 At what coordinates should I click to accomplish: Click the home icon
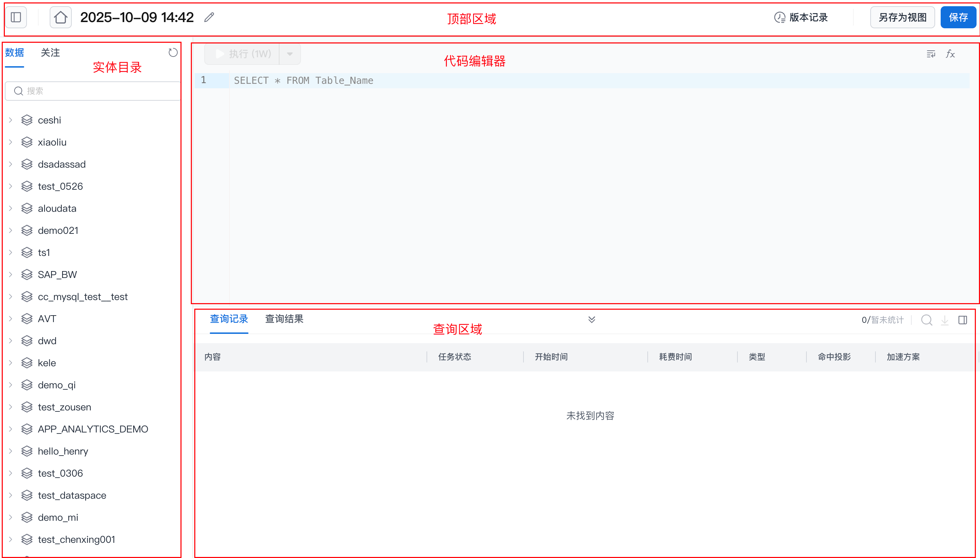61,17
